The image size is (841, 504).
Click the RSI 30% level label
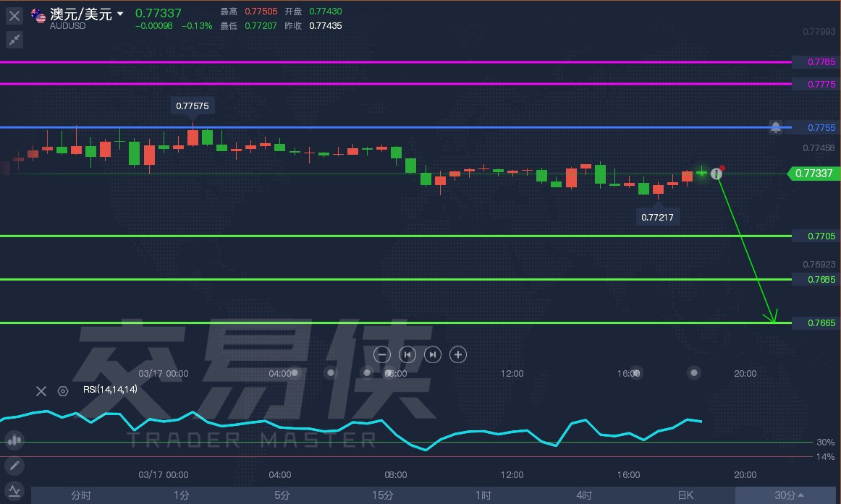[826, 443]
